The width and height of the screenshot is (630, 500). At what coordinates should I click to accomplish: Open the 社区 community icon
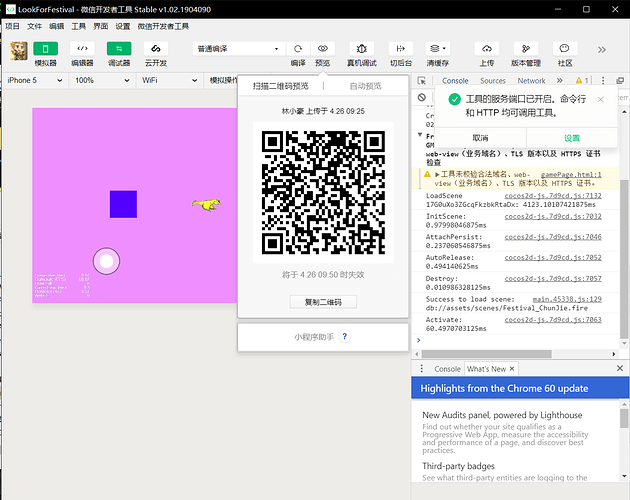pyautogui.click(x=565, y=49)
